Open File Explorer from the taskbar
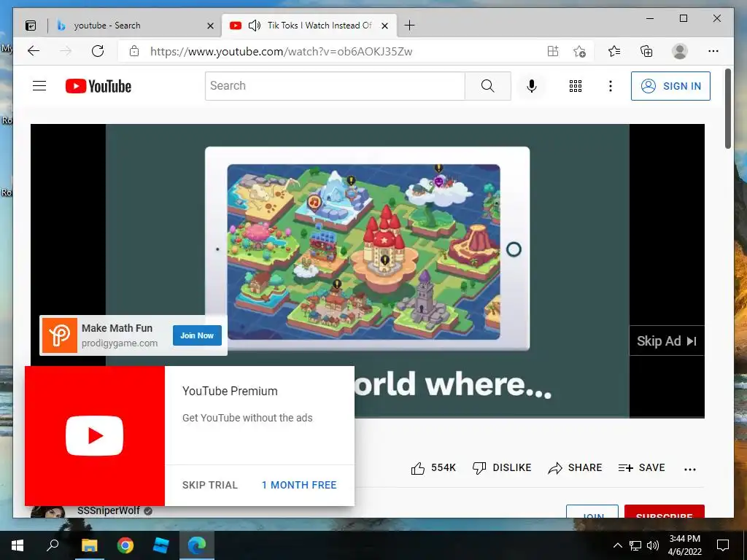 pos(89,545)
